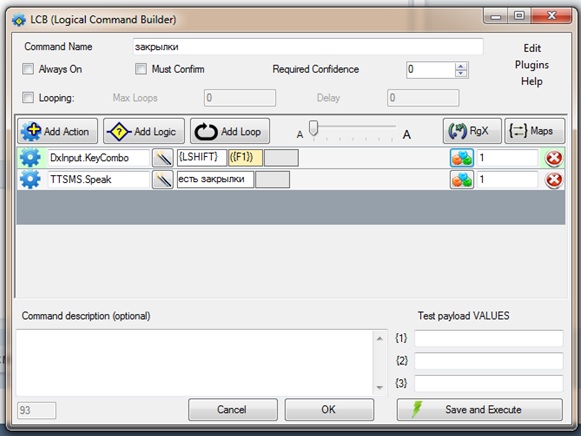The height and width of the screenshot is (436, 581).
Task: Delete the DxInput.KeyCombo action with red X
Action: (x=554, y=158)
